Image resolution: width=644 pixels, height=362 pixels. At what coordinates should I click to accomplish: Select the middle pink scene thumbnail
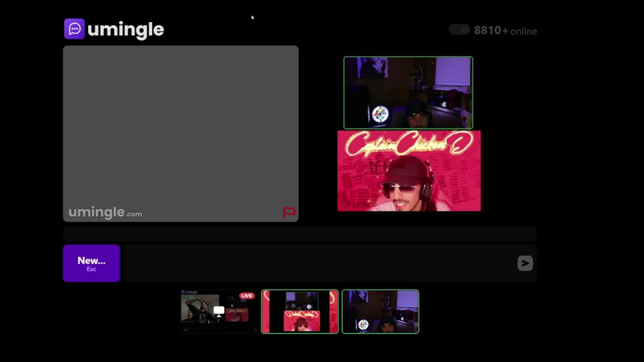(x=300, y=312)
